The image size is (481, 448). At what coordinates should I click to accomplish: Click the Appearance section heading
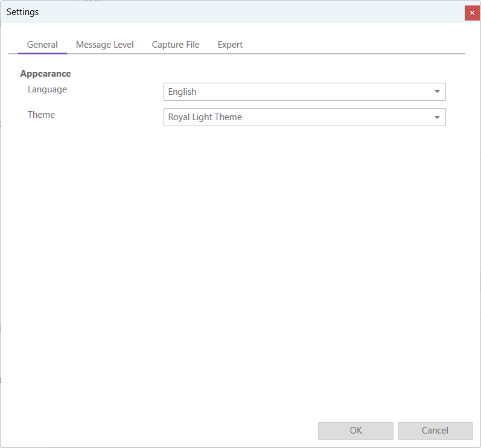click(x=45, y=74)
